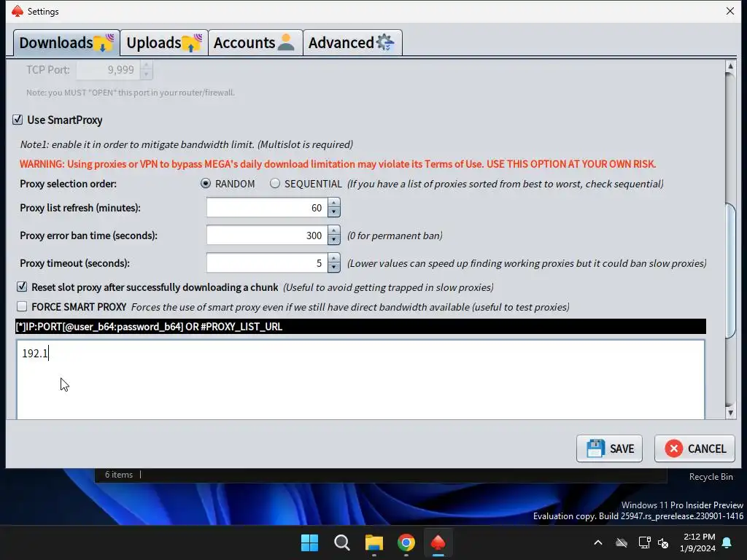
Task: Click the IP:PORT format header text
Action: pos(149,327)
